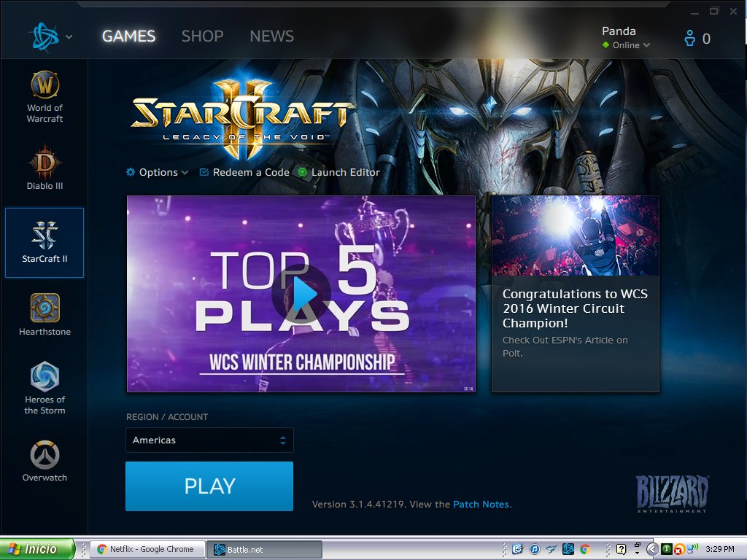747x560 pixels.
Task: Click the PLAY button
Action: [209, 486]
